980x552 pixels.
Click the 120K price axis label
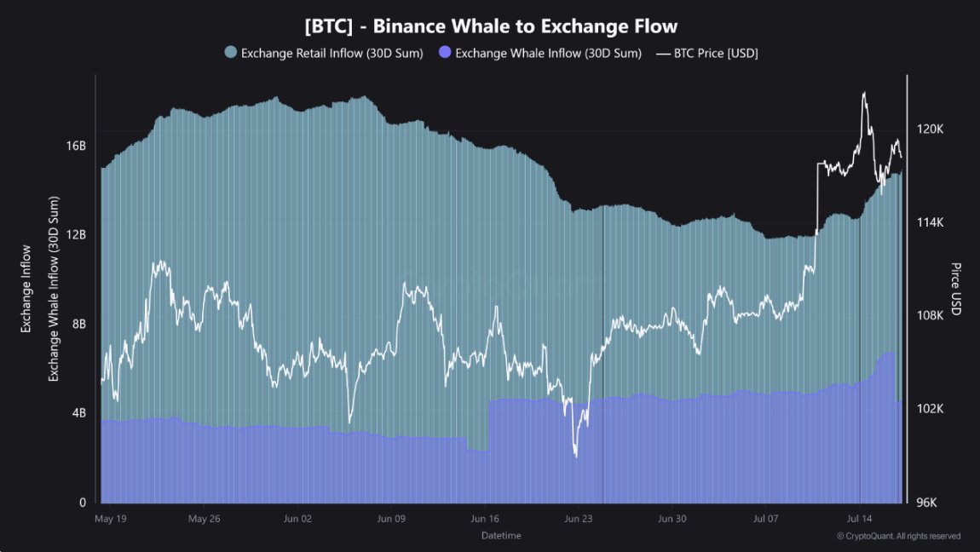[x=930, y=129]
